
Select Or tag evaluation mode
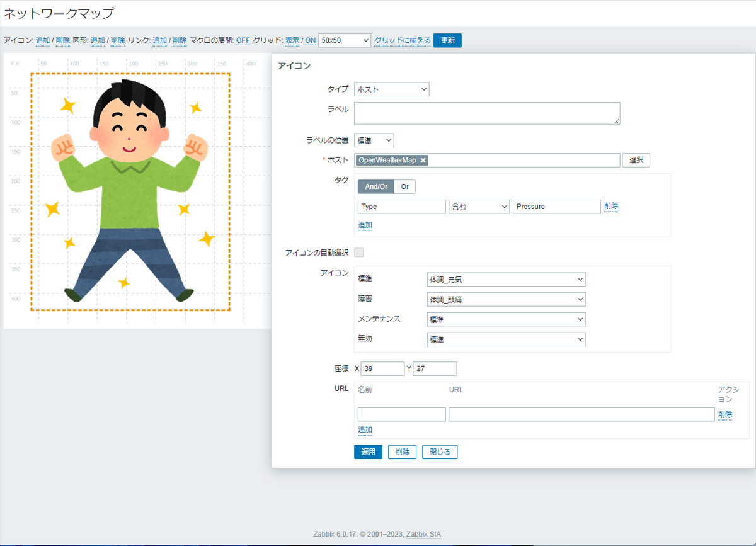[x=405, y=187]
